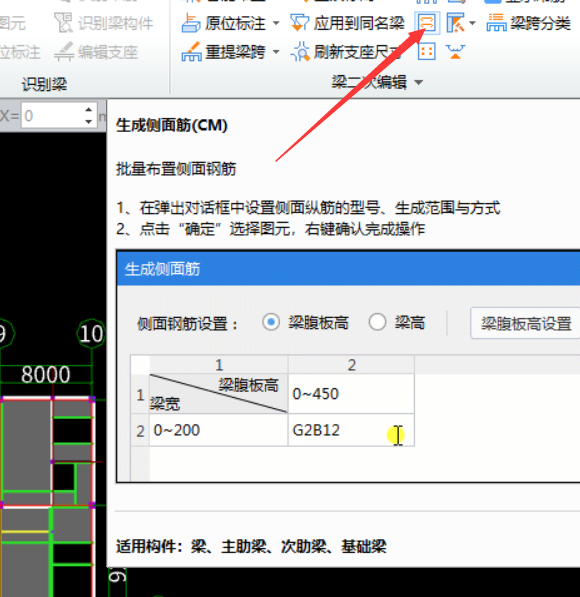The image size is (580, 597).
Task: Click the 生成侧面筋 side-rebar icon
Action: point(427,24)
